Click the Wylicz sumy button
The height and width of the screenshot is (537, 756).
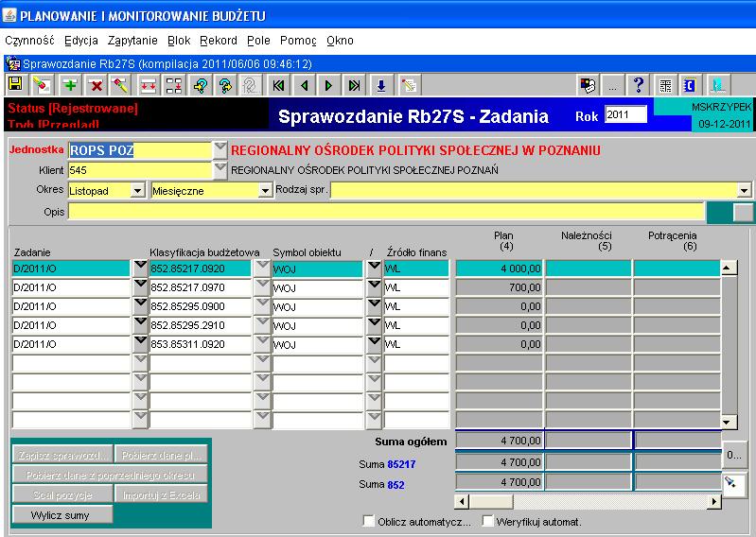[x=62, y=514]
